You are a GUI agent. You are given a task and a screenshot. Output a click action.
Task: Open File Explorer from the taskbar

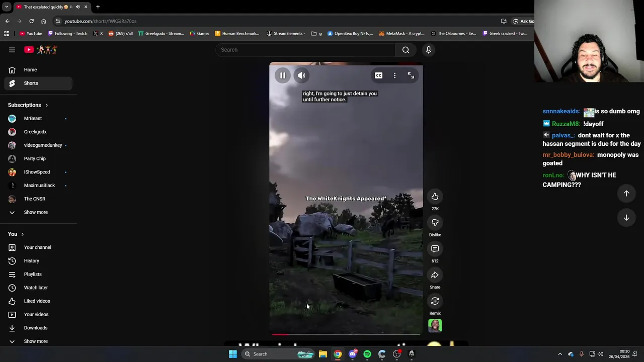coord(323,354)
